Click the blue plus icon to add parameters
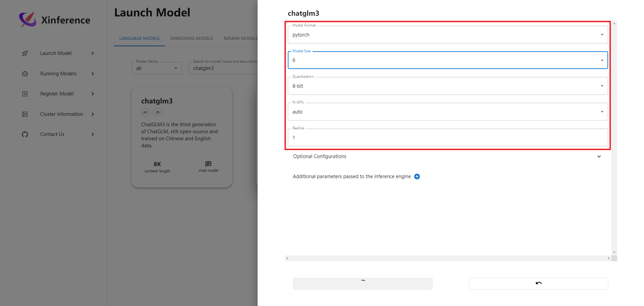This screenshot has width=644, height=306. click(417, 177)
